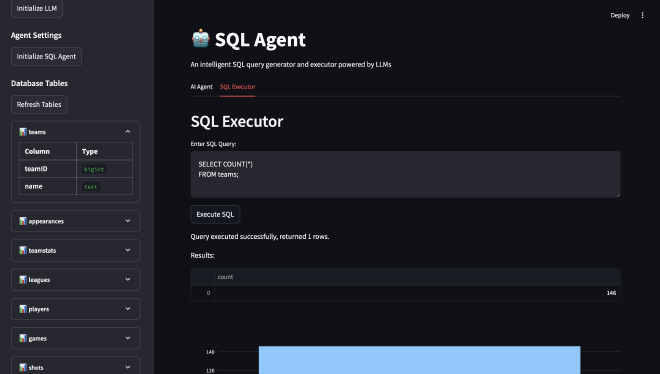Click the count column header
The height and width of the screenshot is (374, 660).
click(417, 277)
